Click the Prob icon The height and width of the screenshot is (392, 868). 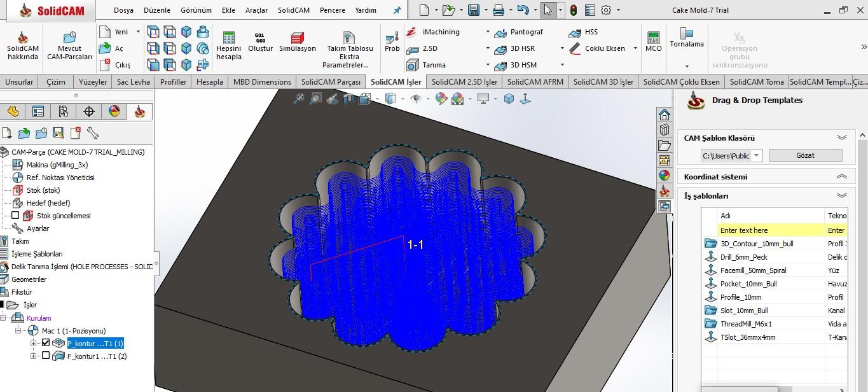(x=392, y=37)
